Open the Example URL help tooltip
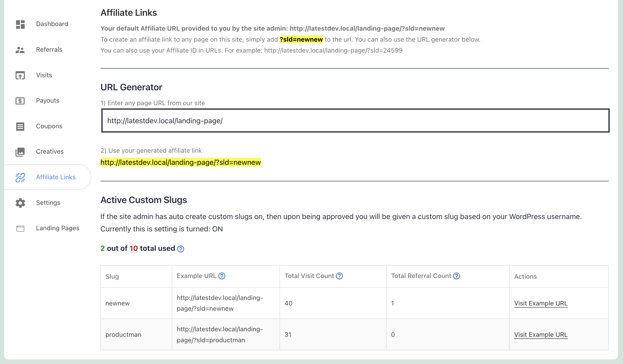The image size is (623, 364). tap(222, 276)
